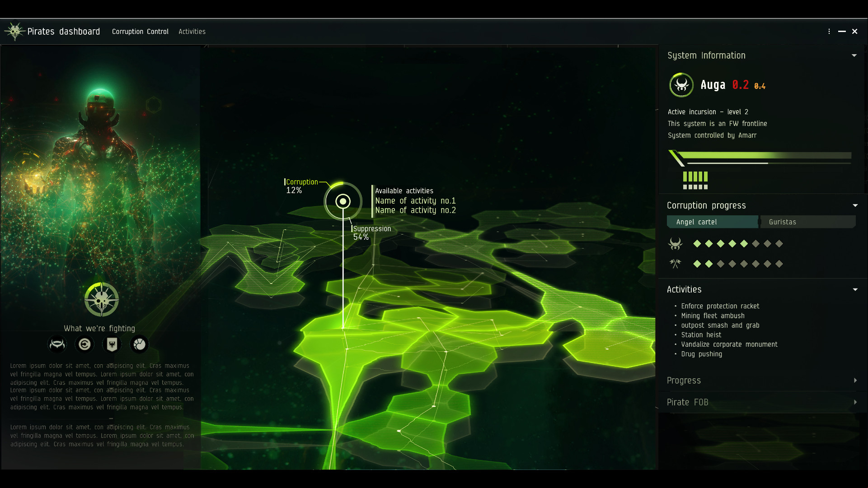Screen dimensions: 868x488
Task: Click outpost smash and grab activity
Action: click(x=720, y=325)
